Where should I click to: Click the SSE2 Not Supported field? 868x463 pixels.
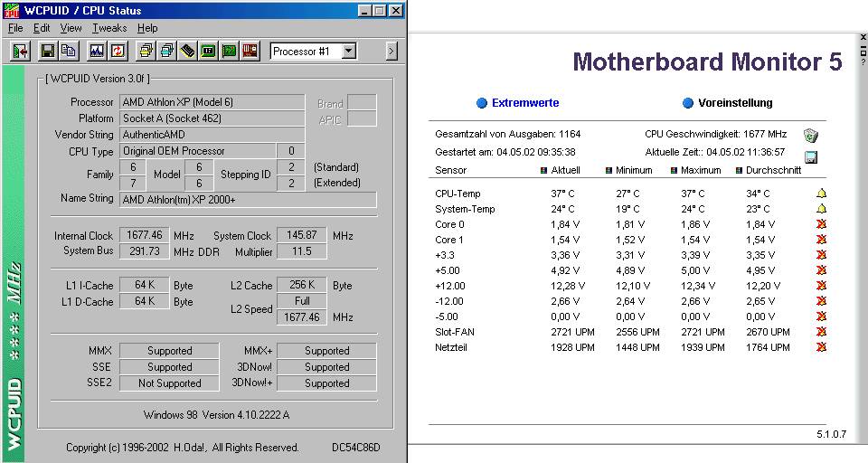click(x=169, y=383)
